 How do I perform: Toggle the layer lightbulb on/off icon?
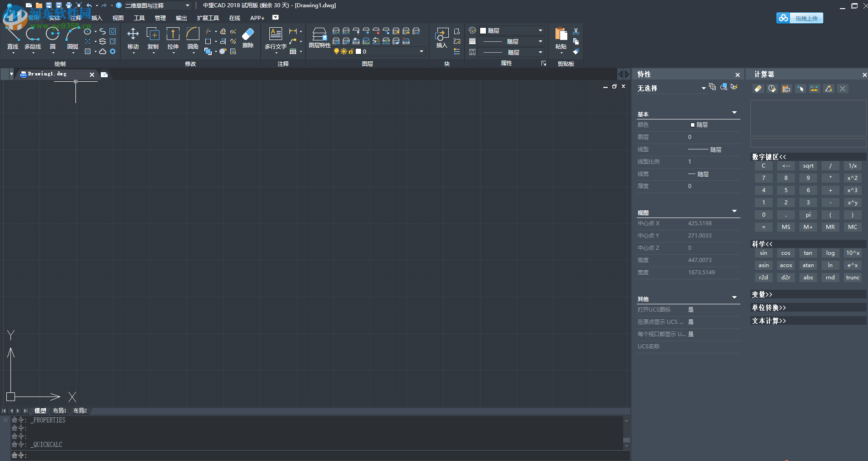click(337, 52)
